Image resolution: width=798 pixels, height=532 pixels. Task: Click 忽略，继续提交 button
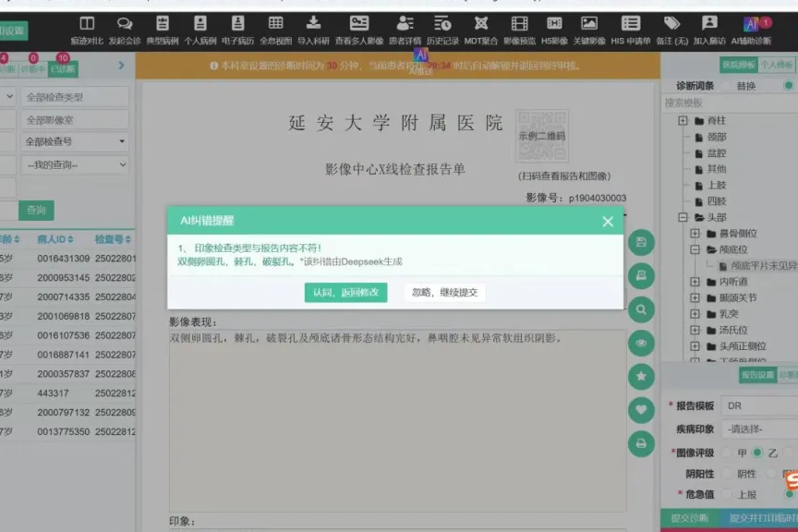coord(444,292)
